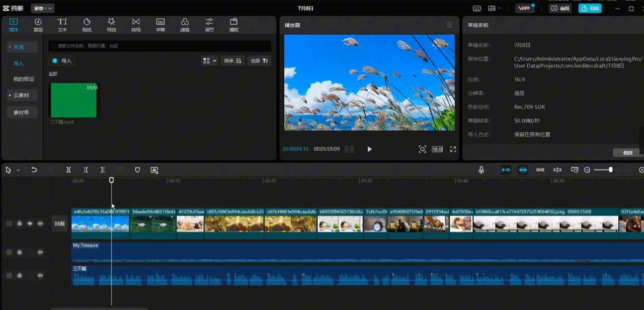This screenshot has width=644, height=310.
Task: Click the 导出 export button
Action: (590, 9)
